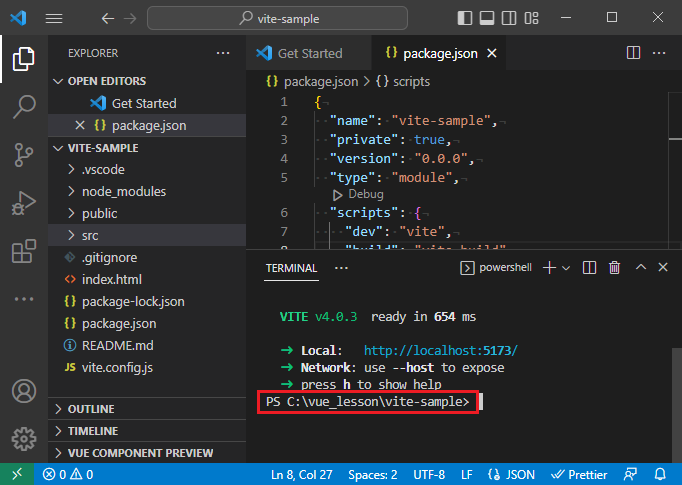Open the remote window indicator in status bar

click(x=17, y=474)
